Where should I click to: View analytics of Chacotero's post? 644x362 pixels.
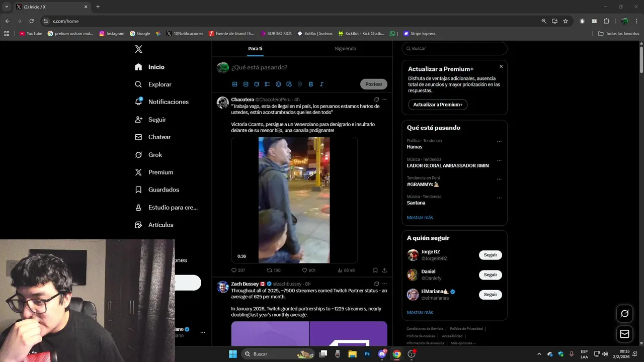click(x=346, y=270)
